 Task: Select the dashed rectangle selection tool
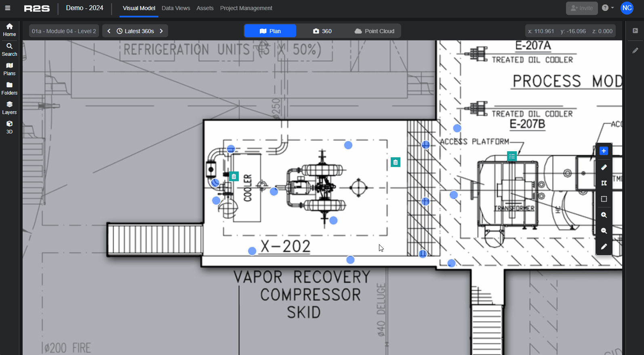(x=604, y=199)
